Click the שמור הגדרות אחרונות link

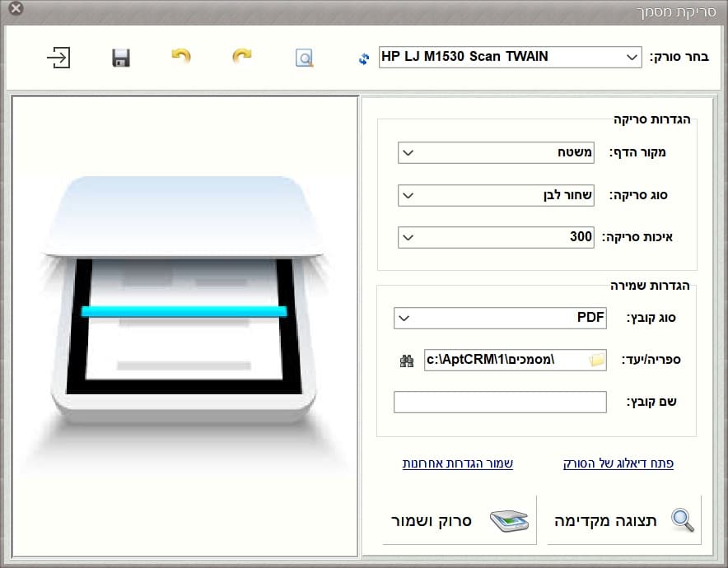pyautogui.click(x=457, y=463)
